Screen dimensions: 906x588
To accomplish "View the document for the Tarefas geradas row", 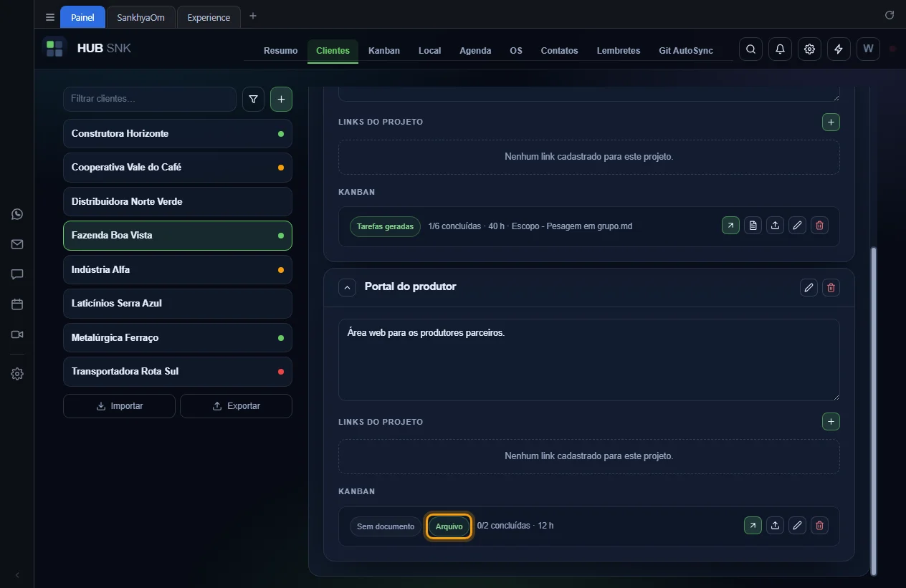I will tap(753, 226).
